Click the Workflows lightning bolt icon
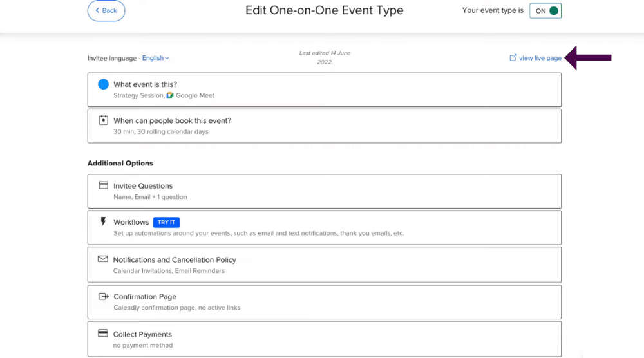 [x=103, y=221]
